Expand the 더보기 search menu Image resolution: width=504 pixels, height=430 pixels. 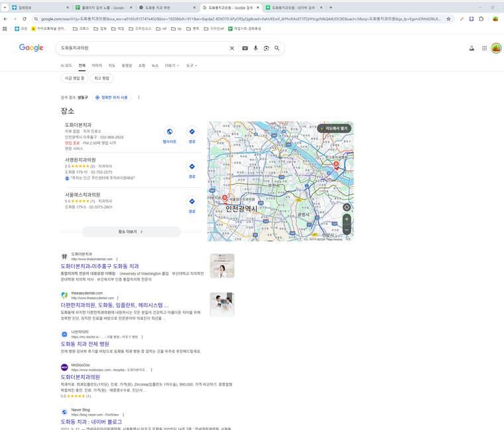(172, 65)
